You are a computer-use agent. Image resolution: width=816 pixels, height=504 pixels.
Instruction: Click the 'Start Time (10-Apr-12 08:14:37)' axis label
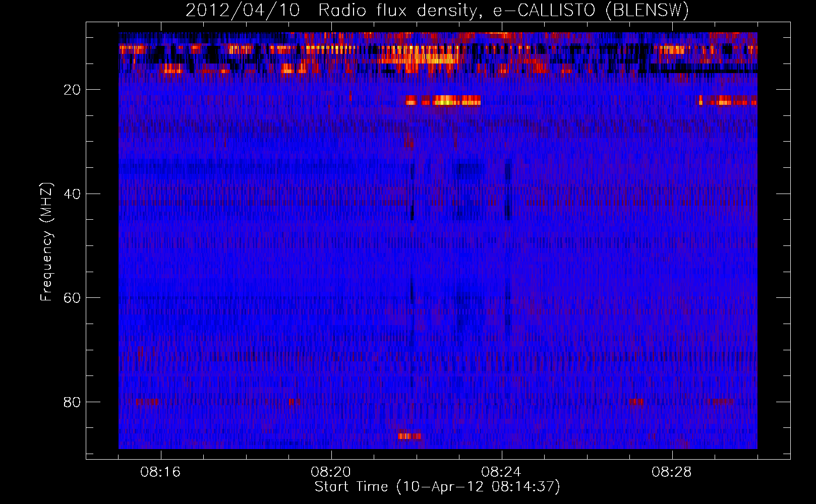(437, 487)
